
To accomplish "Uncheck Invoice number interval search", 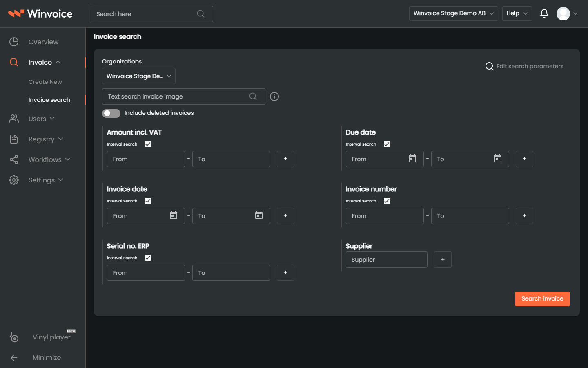I will pos(387,201).
